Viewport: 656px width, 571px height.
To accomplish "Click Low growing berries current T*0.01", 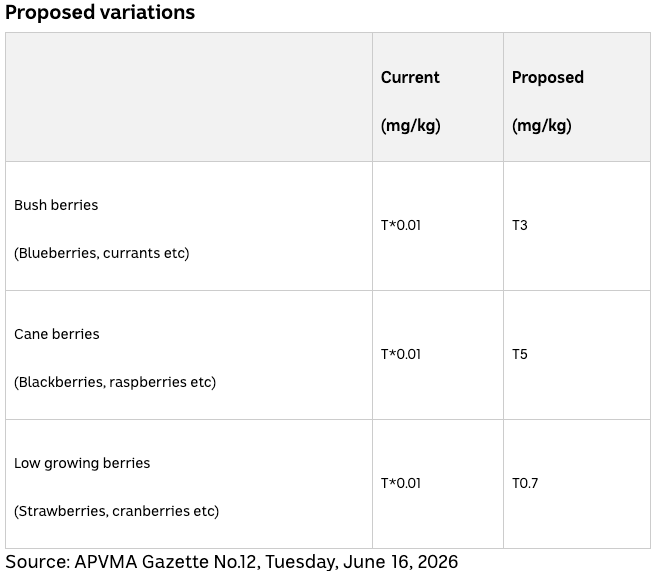I will 401,483.
